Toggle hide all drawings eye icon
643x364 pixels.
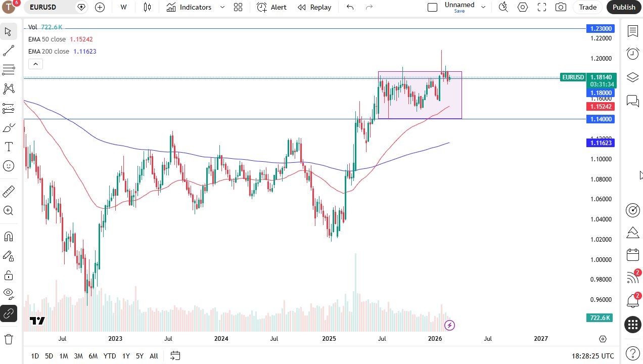(x=9, y=293)
